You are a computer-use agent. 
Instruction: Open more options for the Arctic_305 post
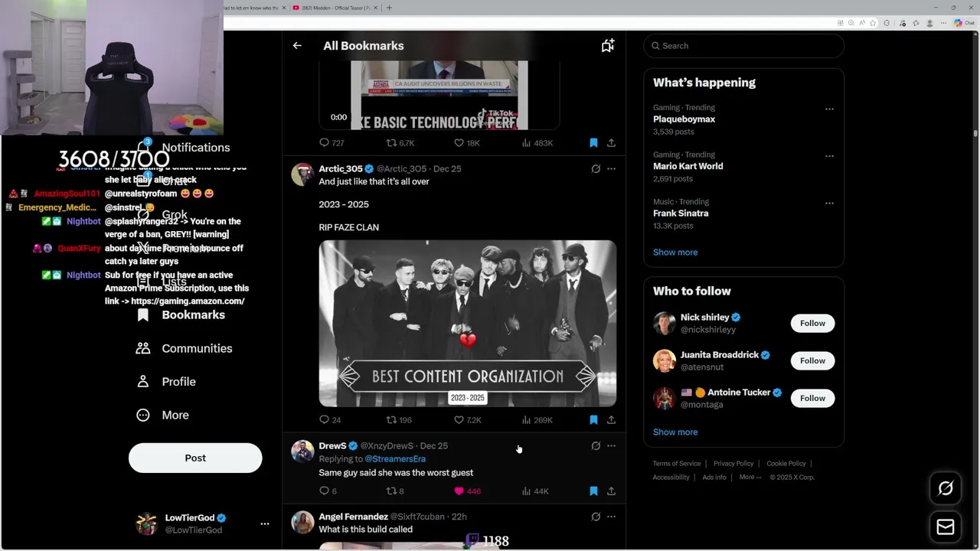[x=611, y=169]
